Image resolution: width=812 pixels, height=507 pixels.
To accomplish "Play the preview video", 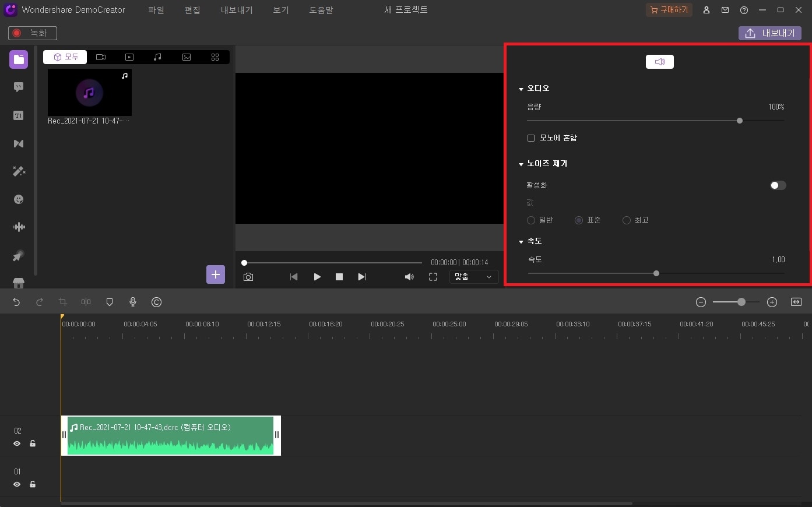I will [317, 277].
